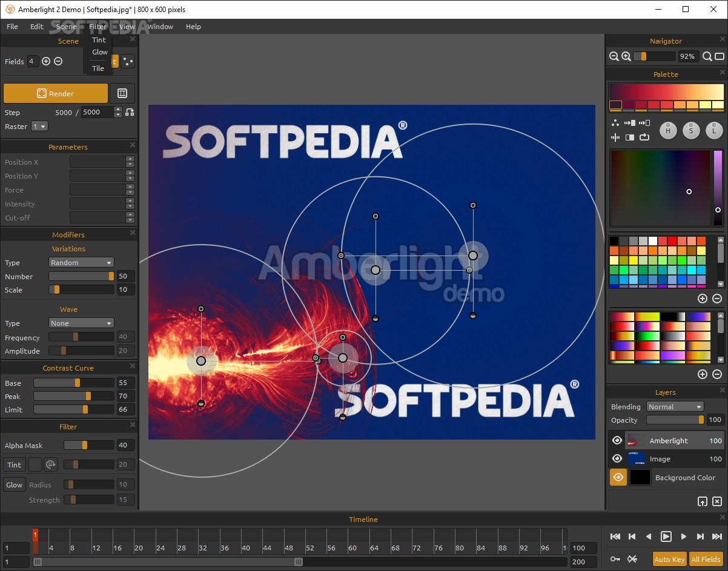
Task: Choose Tile from the Filter menu
Action: (98, 68)
